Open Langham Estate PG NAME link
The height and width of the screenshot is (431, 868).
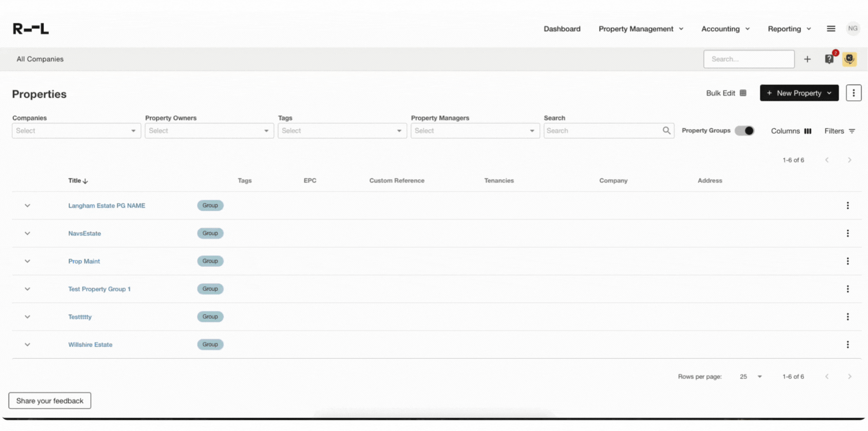(107, 206)
